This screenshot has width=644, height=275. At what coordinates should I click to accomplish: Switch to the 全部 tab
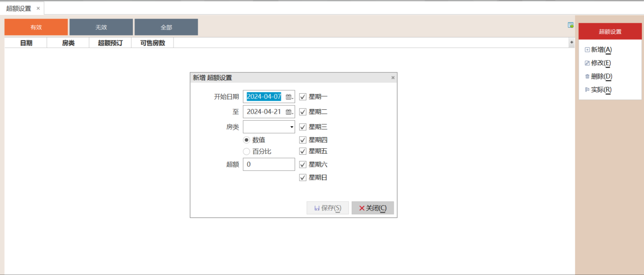(x=166, y=27)
